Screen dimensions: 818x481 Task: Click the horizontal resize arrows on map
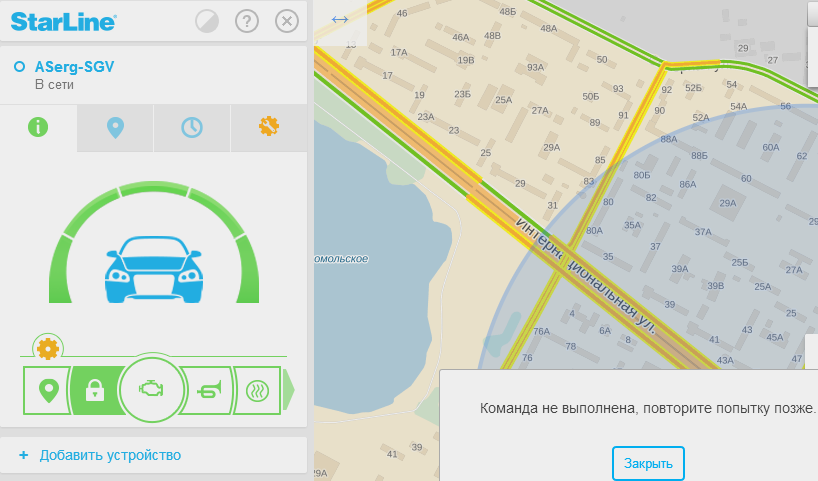[340, 20]
